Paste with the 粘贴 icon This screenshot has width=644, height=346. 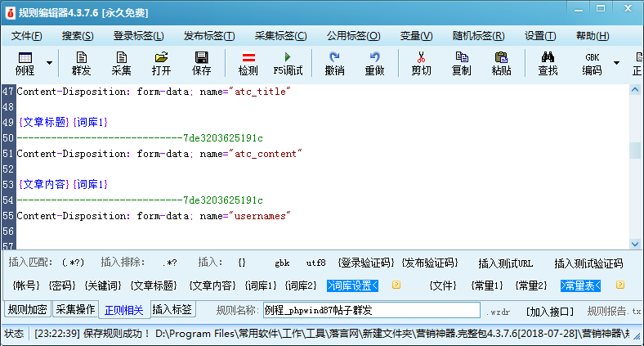coord(502,64)
